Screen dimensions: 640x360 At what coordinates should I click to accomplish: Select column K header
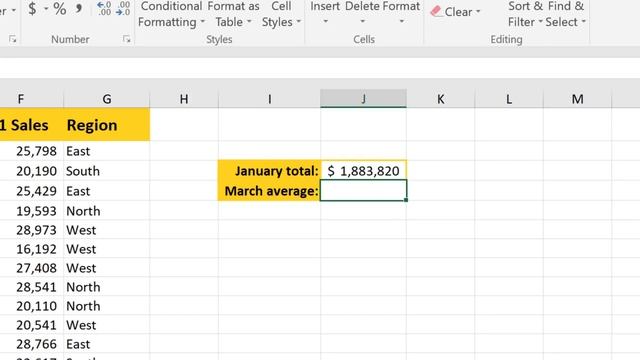[440, 99]
